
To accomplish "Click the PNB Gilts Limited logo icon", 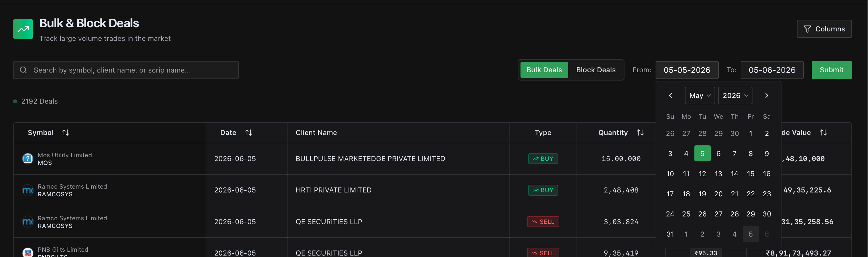I will 28,253.
